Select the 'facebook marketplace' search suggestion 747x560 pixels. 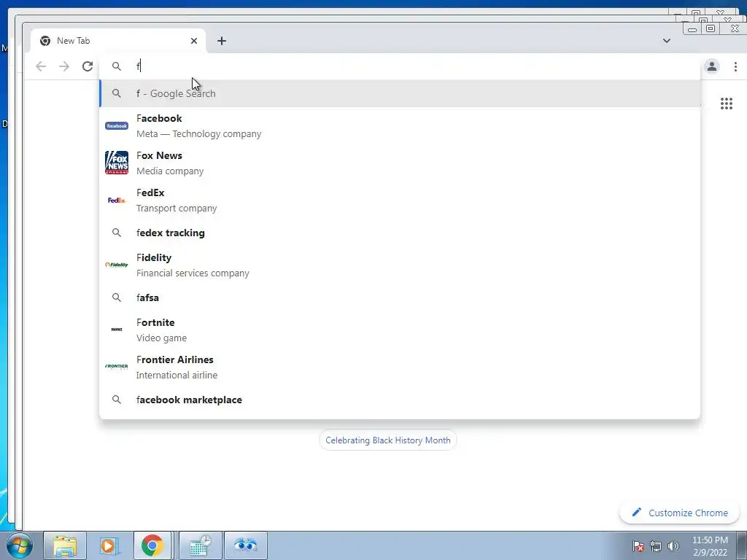point(400,400)
